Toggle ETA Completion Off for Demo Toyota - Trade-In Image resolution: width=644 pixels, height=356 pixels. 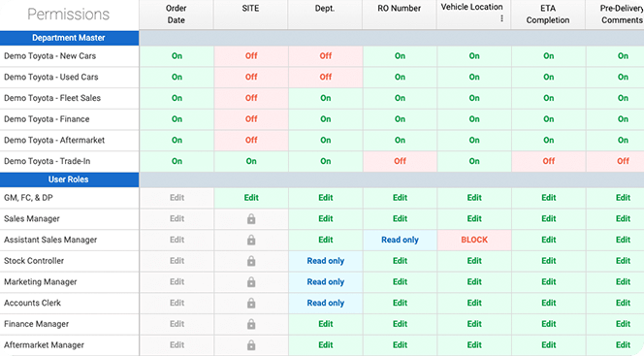[x=548, y=161]
